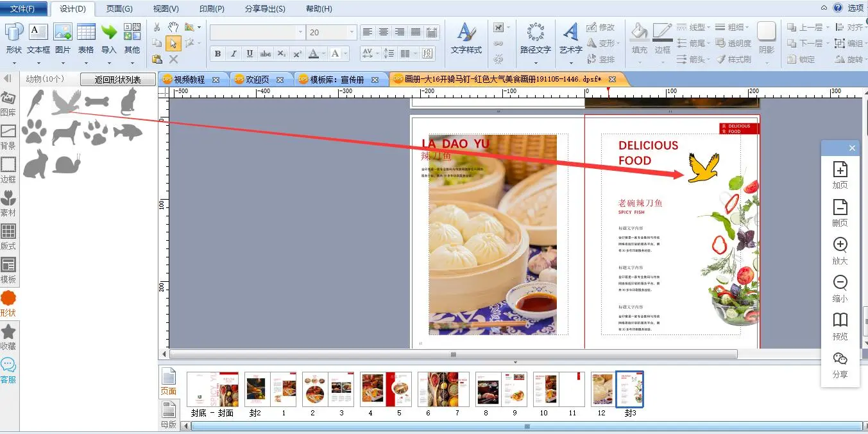The height and width of the screenshot is (434, 868).
Task: Expand the 上一层 bring forward dropdown
Action: point(828,28)
